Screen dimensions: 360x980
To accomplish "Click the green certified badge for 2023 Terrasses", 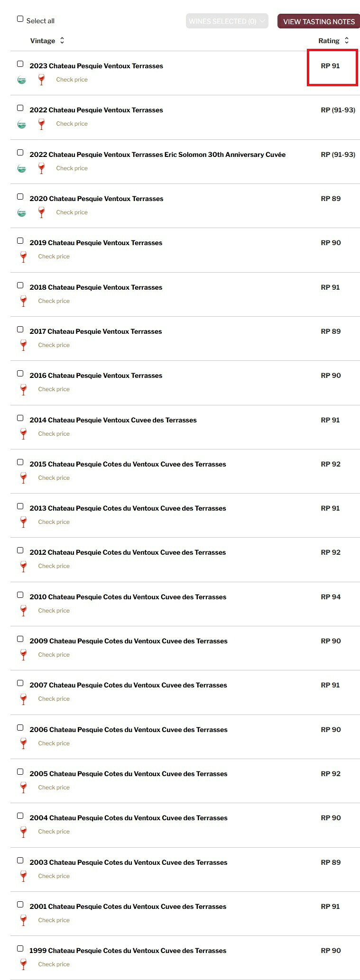I will [x=22, y=80].
